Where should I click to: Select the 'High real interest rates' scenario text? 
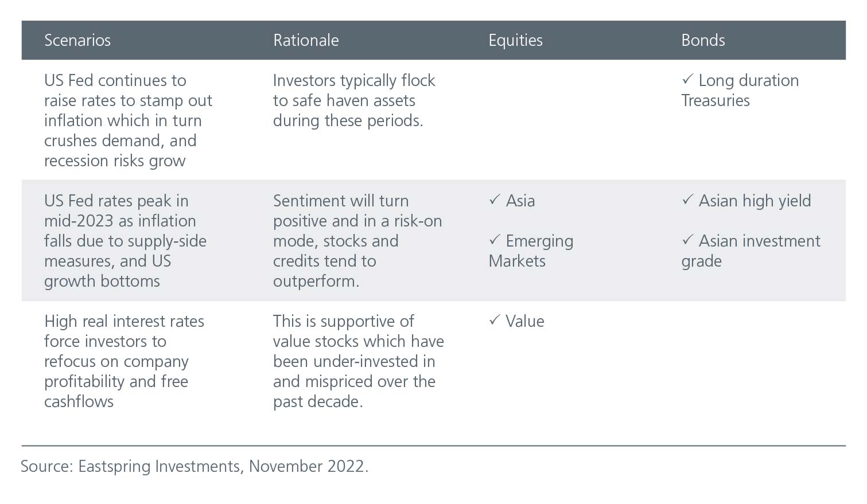tap(124, 361)
